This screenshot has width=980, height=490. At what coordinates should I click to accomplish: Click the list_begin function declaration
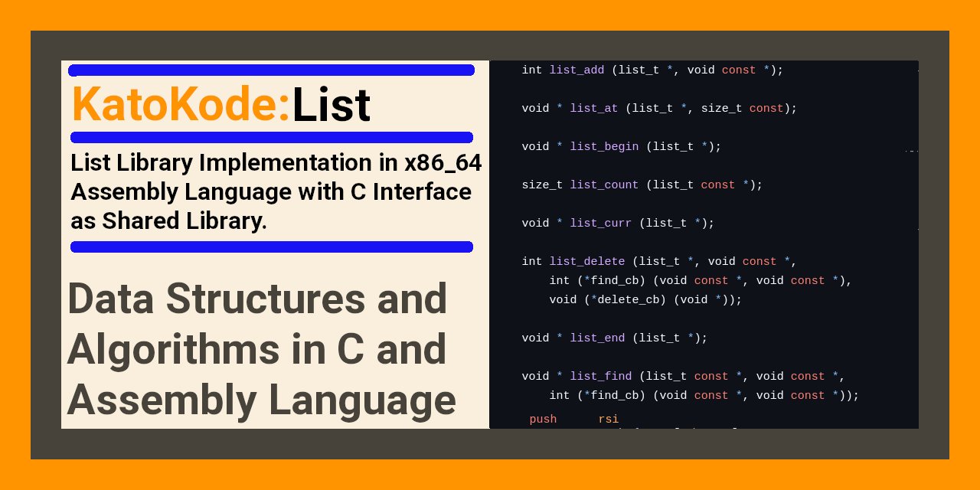(x=622, y=147)
